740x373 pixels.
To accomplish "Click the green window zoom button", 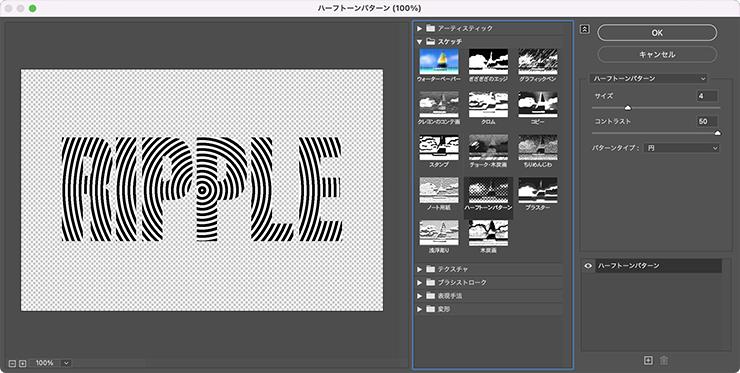I will [33, 8].
